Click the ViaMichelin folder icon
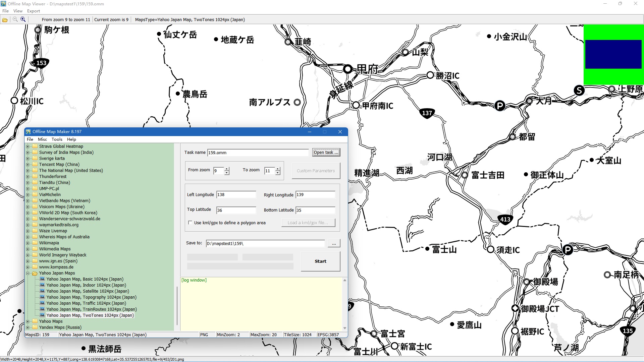 point(35,195)
